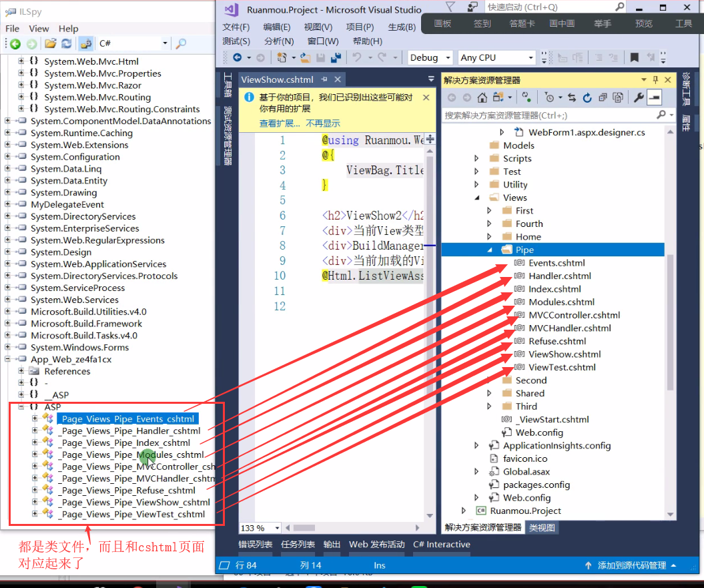This screenshot has width=704, height=588.
Task: Expand the Scripts folder in Solution Explorer
Action: coord(476,158)
